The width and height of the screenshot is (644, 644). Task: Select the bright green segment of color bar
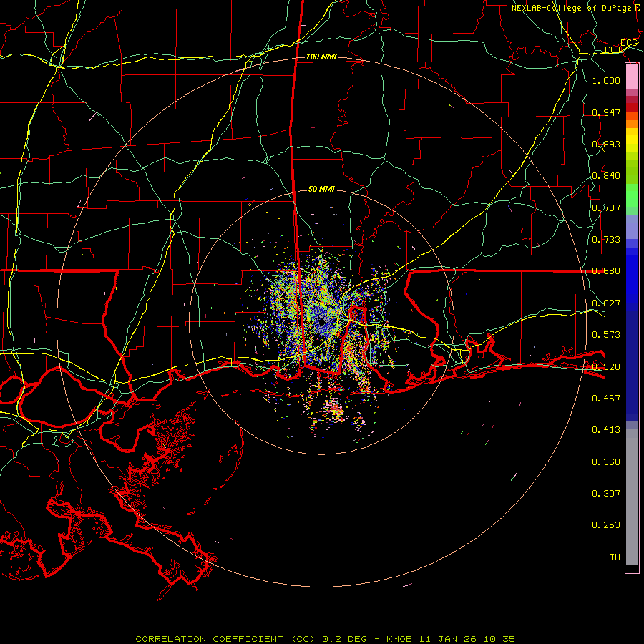632,195
